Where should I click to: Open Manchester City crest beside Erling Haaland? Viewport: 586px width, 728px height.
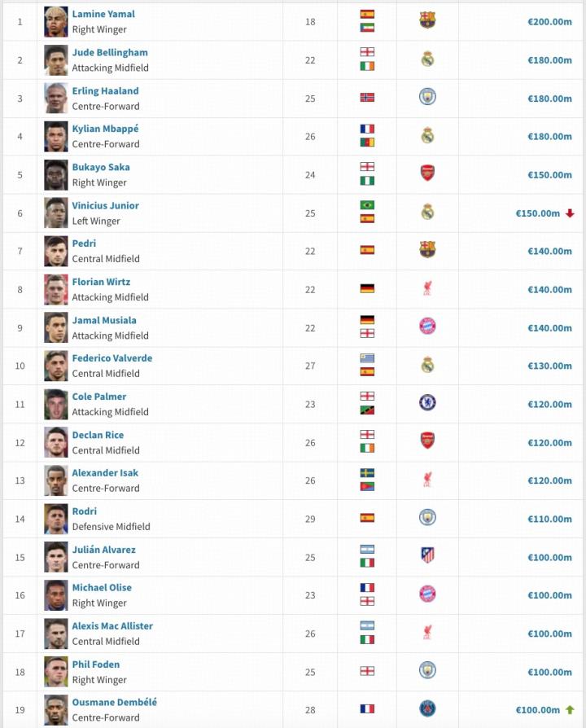point(427,97)
